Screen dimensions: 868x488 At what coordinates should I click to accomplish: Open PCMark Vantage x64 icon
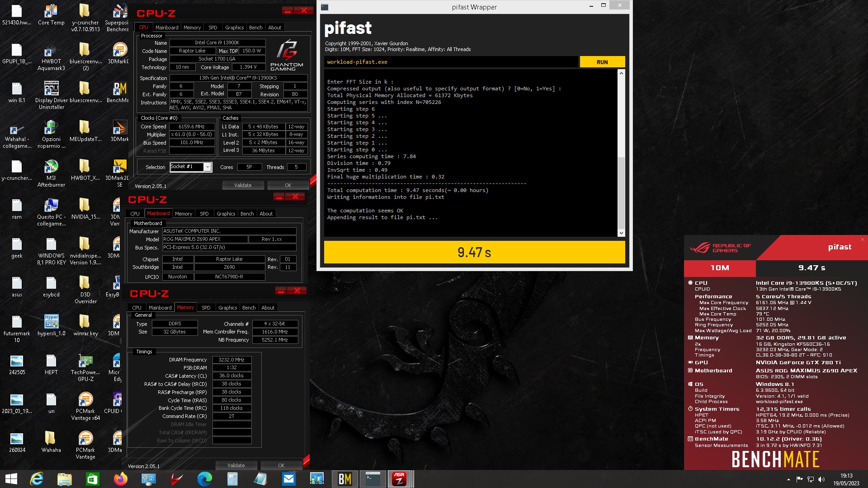click(85, 407)
